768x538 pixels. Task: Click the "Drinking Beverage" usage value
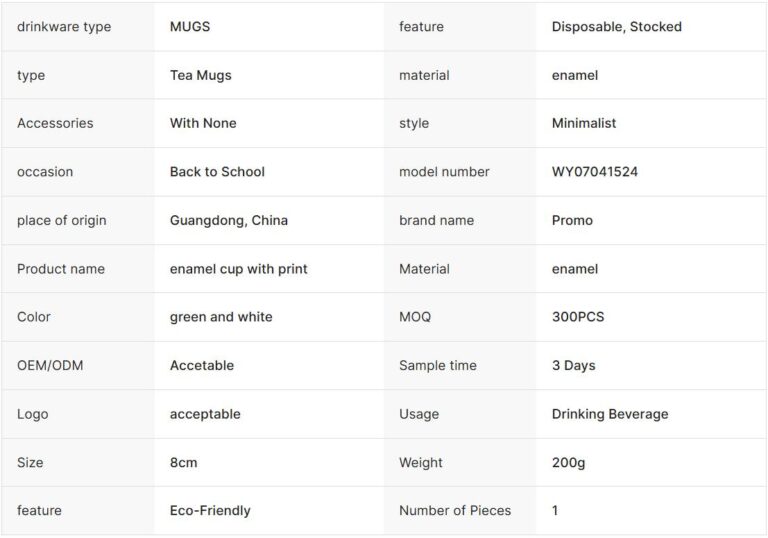pos(610,414)
